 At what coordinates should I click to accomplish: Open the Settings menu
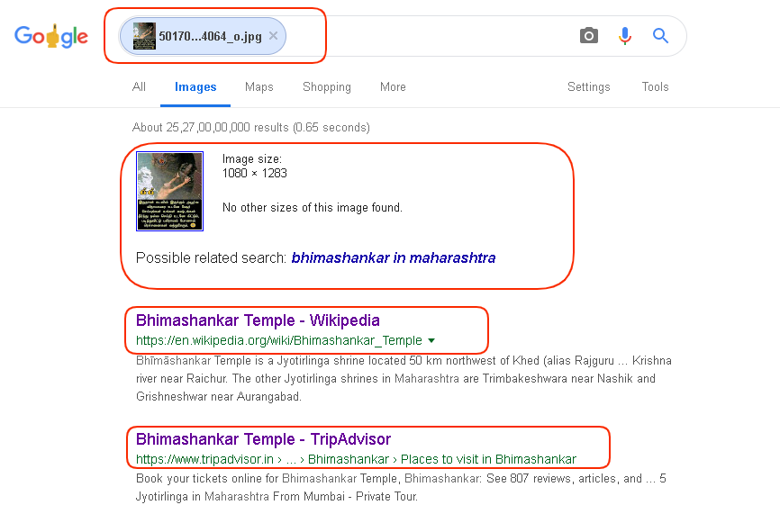(588, 87)
